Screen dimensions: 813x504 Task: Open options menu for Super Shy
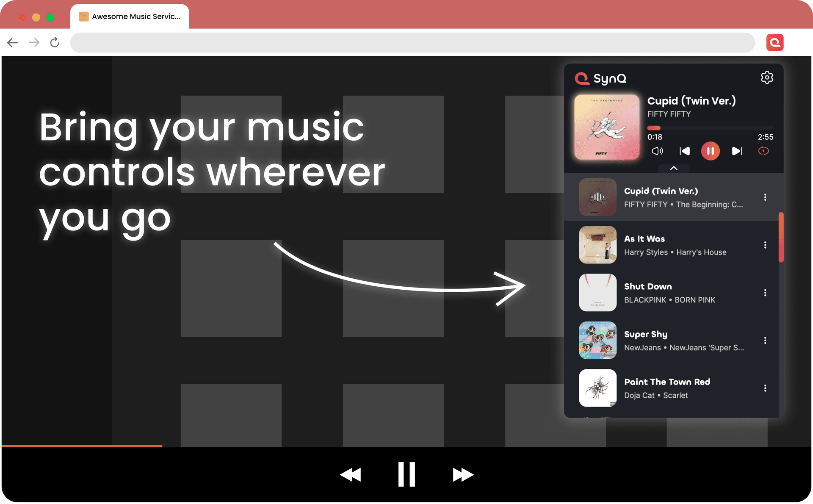[x=765, y=341]
